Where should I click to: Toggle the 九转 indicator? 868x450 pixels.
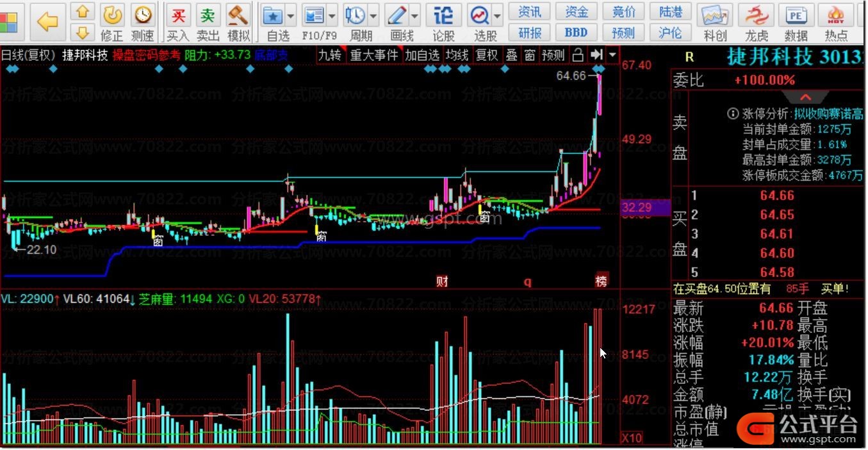[331, 55]
